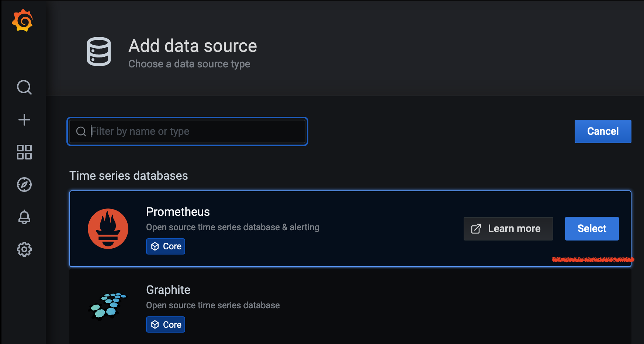Click Prometheus description about database & alerting

(x=233, y=227)
